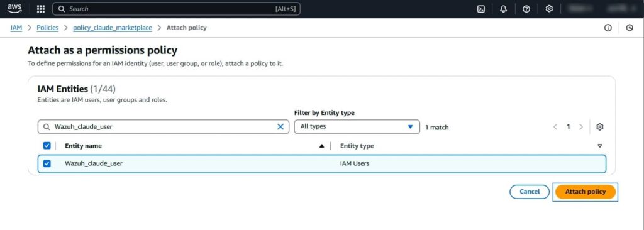Navigate to Policies breadcrumb

pyautogui.click(x=48, y=28)
